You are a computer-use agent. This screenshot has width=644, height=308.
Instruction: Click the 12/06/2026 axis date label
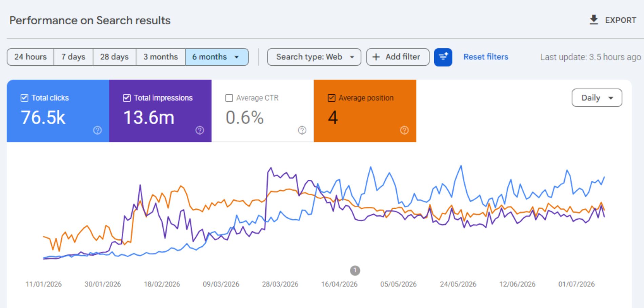(x=517, y=284)
